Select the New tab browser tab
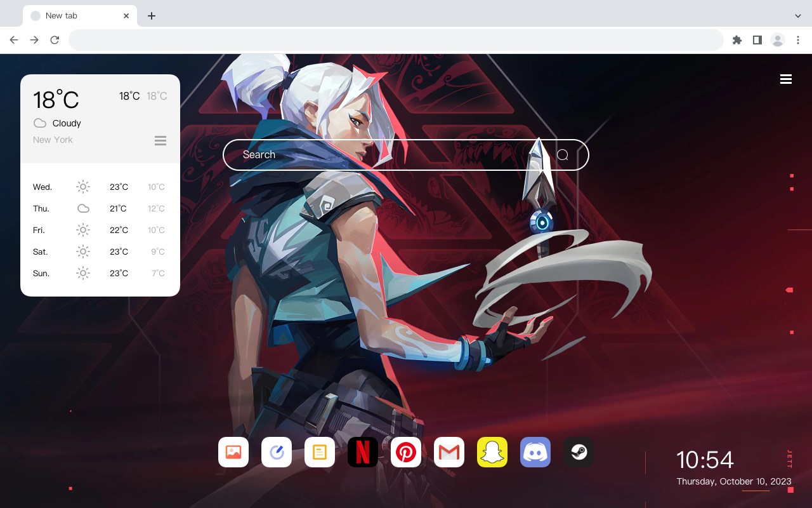This screenshot has height=508, width=812. (80, 16)
